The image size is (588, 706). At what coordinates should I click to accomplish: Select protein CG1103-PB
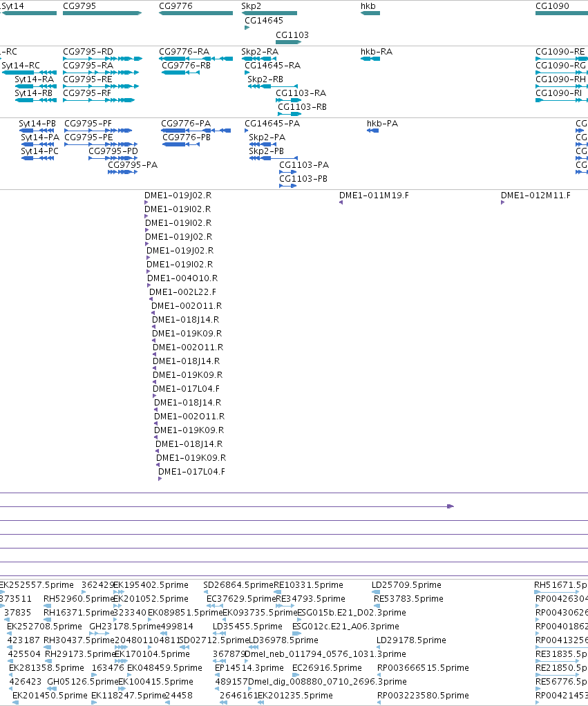coord(303,179)
